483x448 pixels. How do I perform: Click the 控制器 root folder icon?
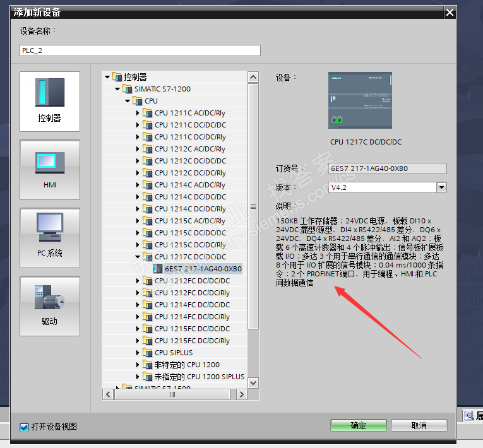point(117,77)
